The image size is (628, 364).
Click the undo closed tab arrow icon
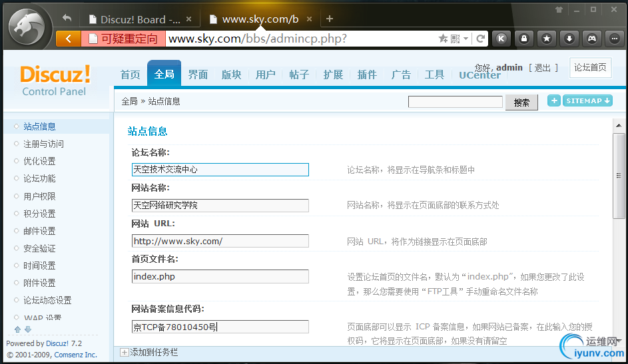coord(67,19)
